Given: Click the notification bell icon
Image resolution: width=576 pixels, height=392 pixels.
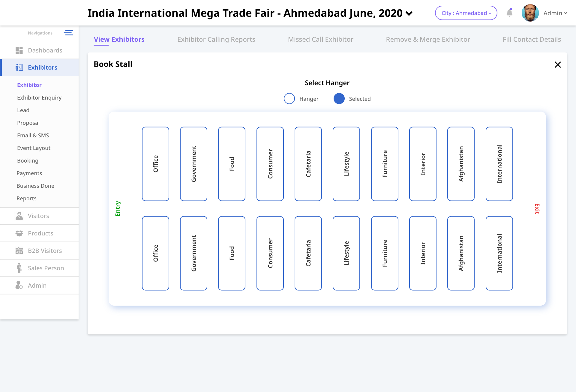Looking at the screenshot, I should tap(509, 13).
